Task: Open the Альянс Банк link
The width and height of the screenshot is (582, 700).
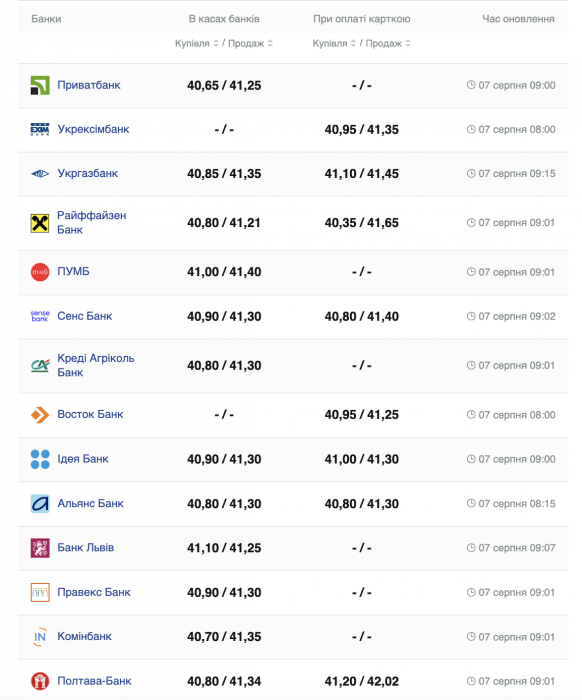Action: tap(91, 504)
